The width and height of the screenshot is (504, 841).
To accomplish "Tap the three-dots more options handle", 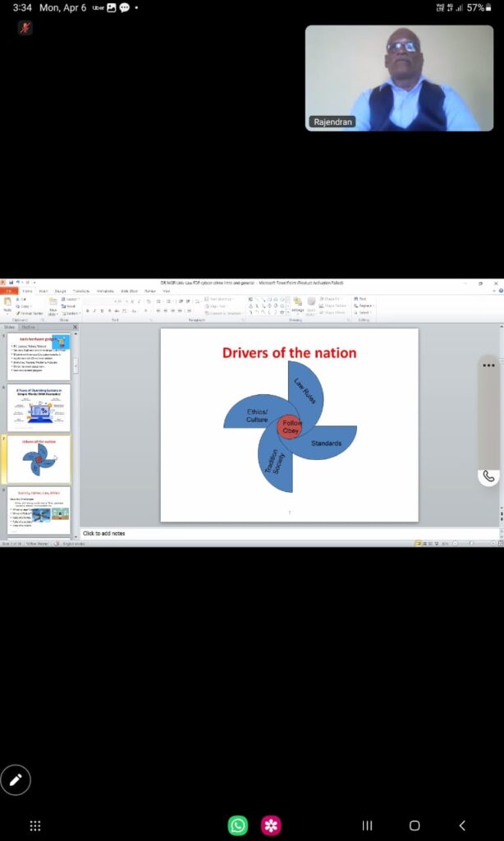I will click(x=489, y=365).
